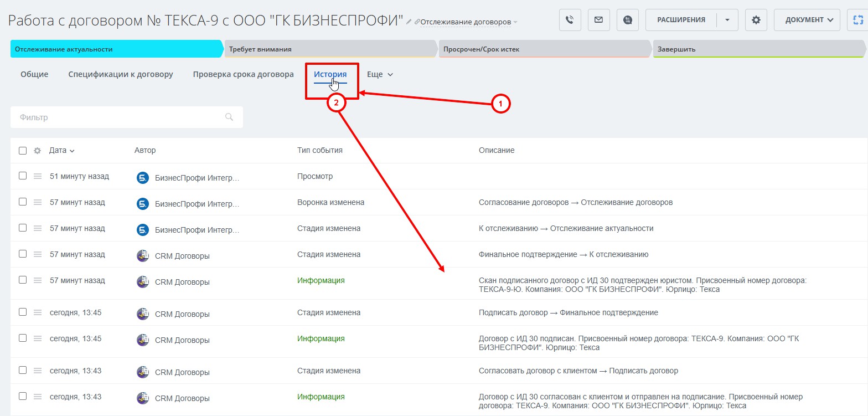Click the fullscreen expand icon at top right
The image size is (868, 416).
pyautogui.click(x=858, y=20)
